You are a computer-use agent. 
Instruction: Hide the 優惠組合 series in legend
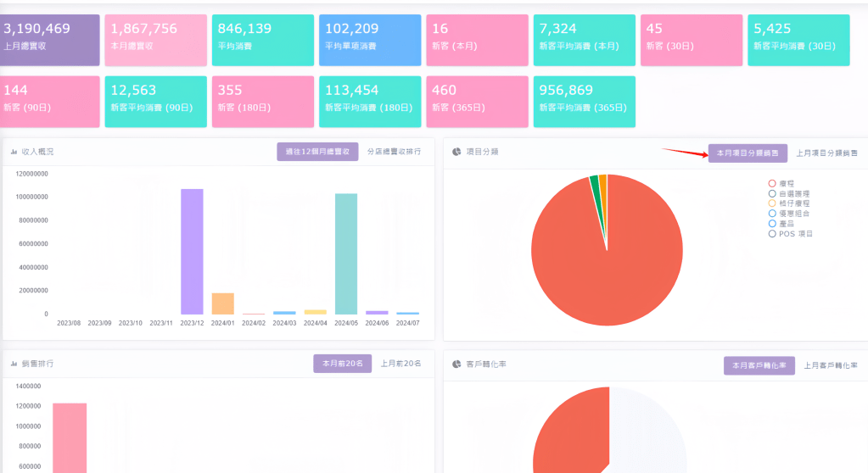(x=789, y=214)
